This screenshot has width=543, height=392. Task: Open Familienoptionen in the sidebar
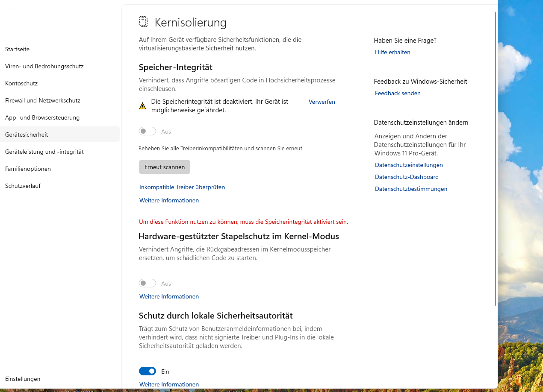pos(28,169)
